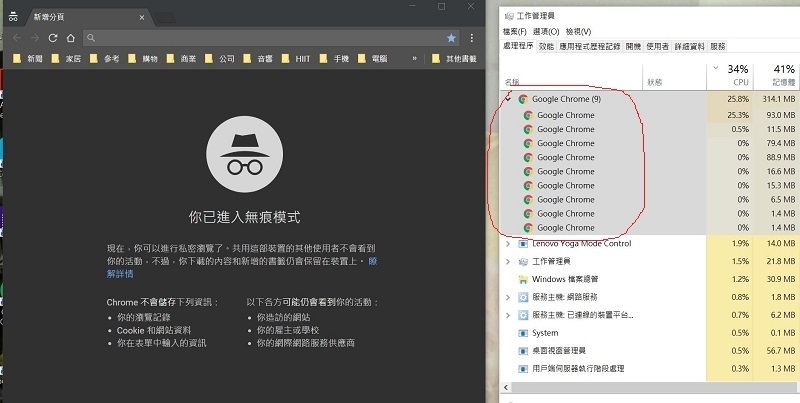Image resolution: width=800 pixels, height=403 pixels.
Task: Focus the Chrome address bar
Action: (270, 38)
